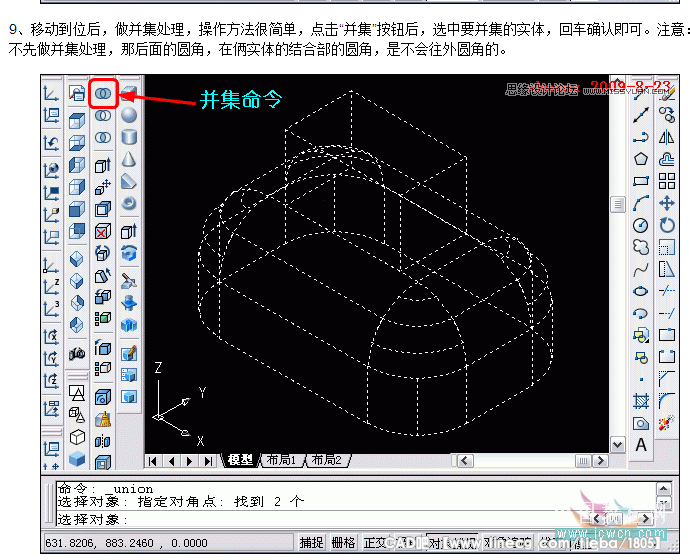Switch to Top view cube icon

pyautogui.click(x=77, y=121)
